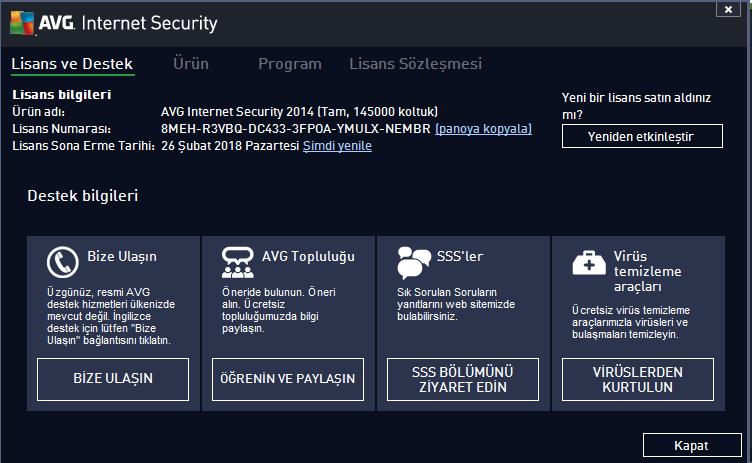752x463 pixels.
Task: Switch to the Lisans ve Destek tab
Action: (x=72, y=64)
